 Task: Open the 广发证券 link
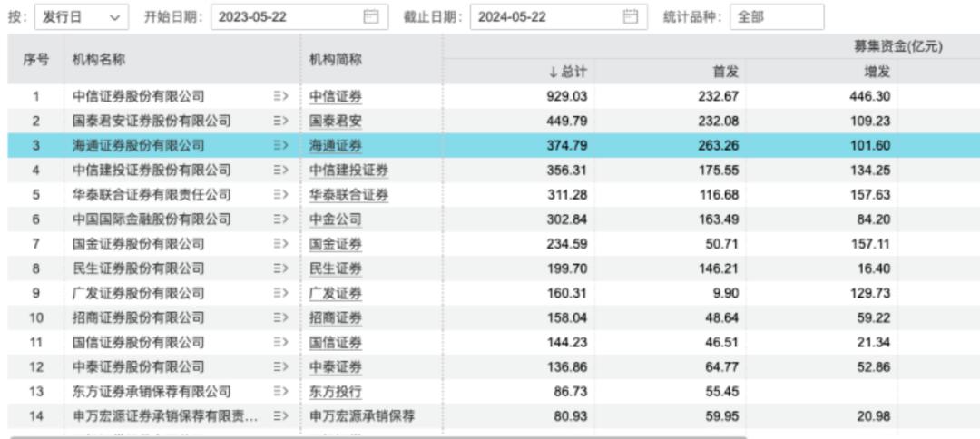tap(336, 294)
